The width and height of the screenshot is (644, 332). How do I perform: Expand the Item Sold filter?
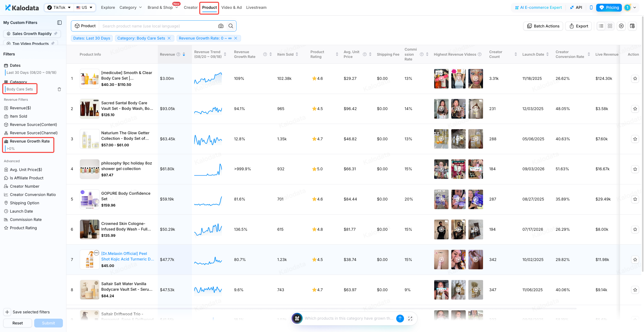tap(18, 116)
